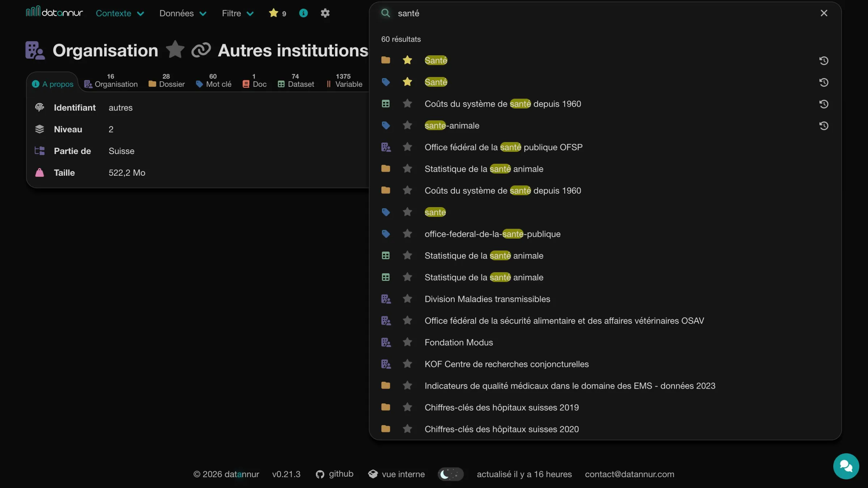Click the datannur logo
The height and width of the screenshot is (488, 868).
coord(54,12)
